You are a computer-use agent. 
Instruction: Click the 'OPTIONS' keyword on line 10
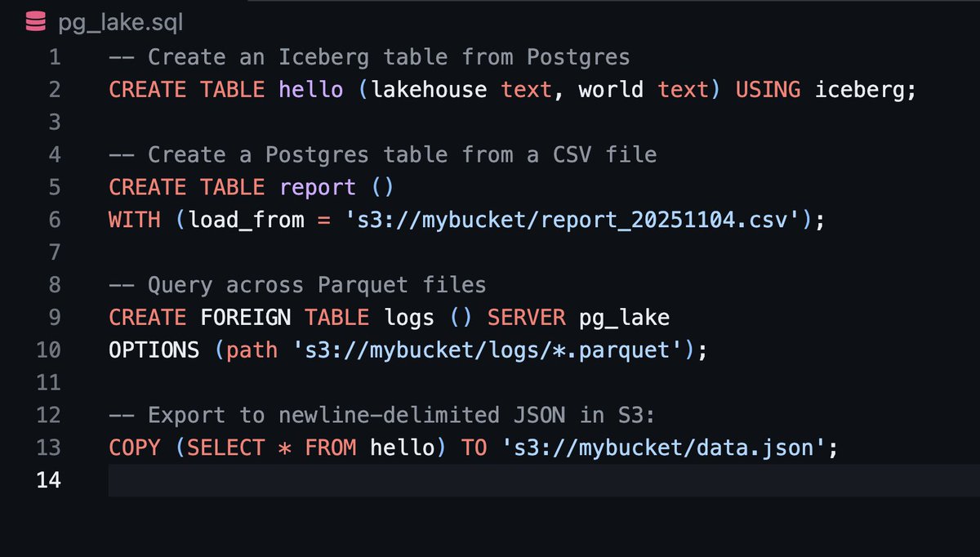pos(154,350)
